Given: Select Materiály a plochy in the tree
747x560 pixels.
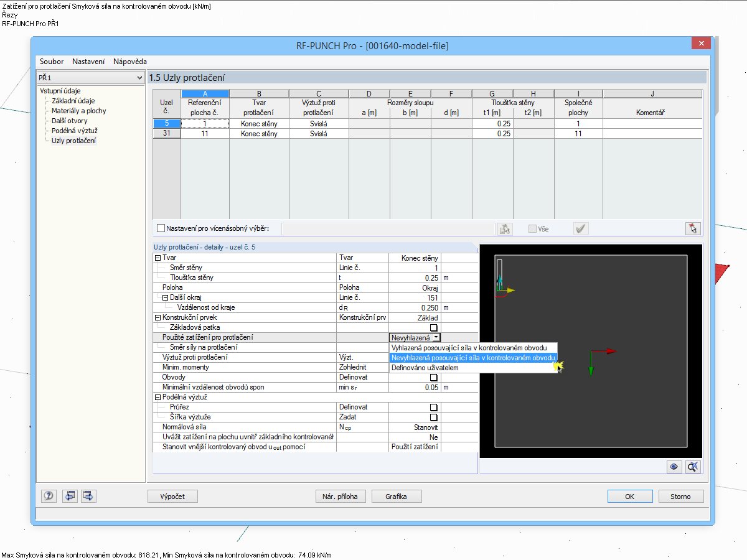Looking at the screenshot, I should pyautogui.click(x=79, y=111).
